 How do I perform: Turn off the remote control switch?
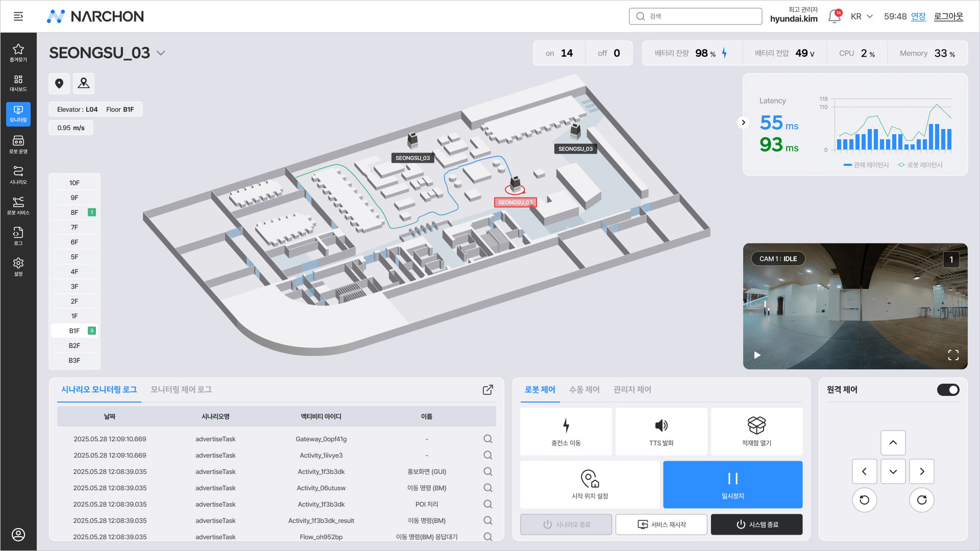[948, 390]
